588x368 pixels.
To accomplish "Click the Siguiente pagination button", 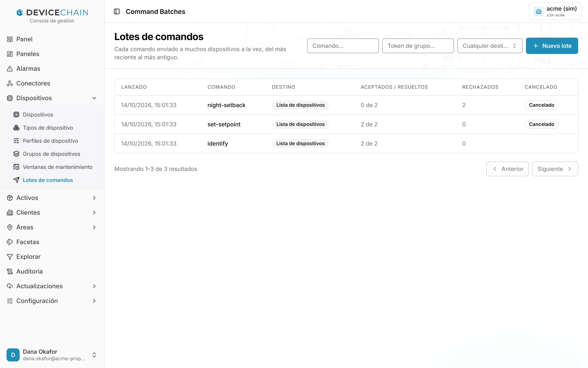I will coord(555,169).
